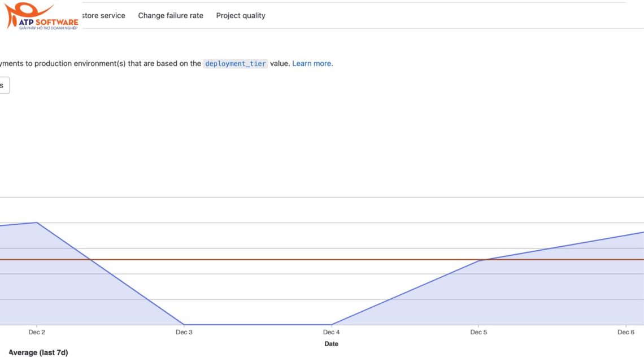
Task: Click the Dec 4 x-axis label
Action: click(332, 333)
